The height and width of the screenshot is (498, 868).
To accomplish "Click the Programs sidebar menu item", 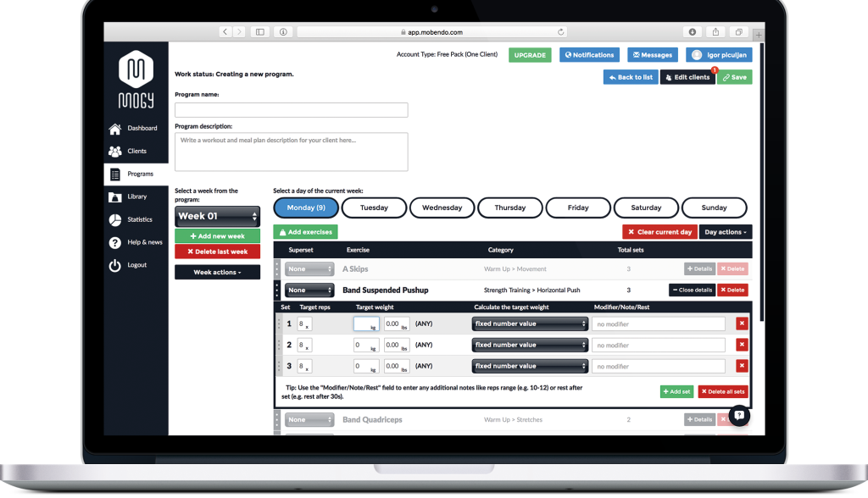I will [x=136, y=174].
